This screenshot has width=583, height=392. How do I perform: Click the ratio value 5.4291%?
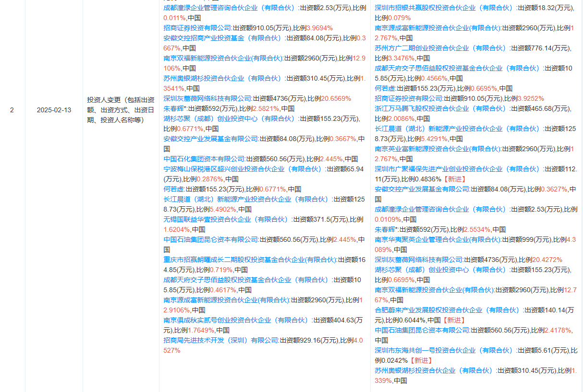tap(435, 139)
